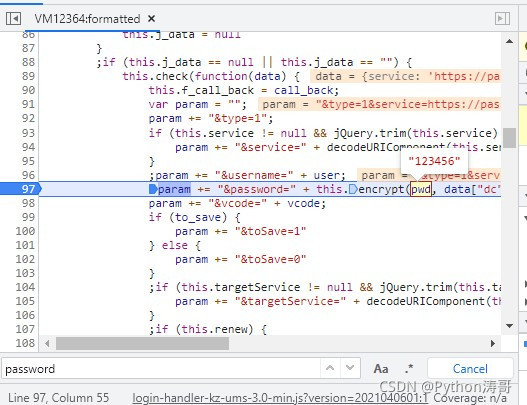Click the inline breakpoint marker before encrypt
Image resolution: width=527 pixels, height=405 pixels.
353,189
